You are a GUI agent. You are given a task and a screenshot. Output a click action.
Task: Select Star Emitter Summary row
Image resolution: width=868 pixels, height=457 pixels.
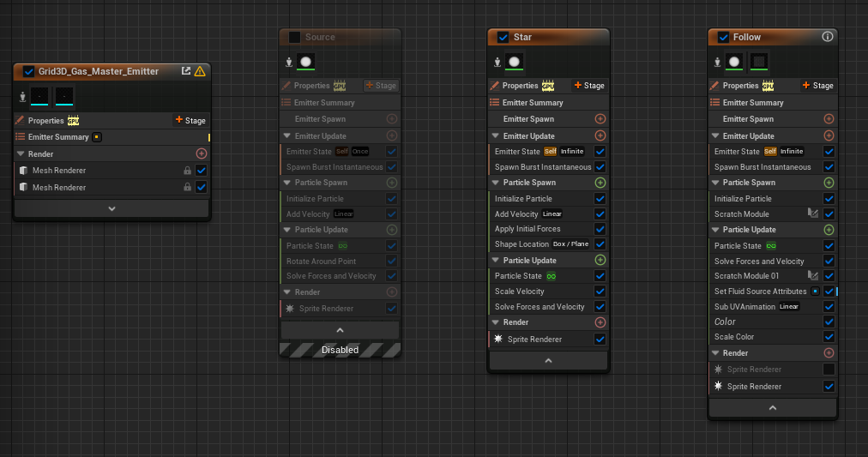pyautogui.click(x=548, y=102)
